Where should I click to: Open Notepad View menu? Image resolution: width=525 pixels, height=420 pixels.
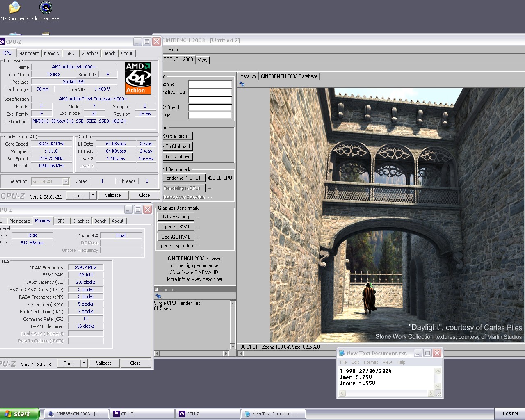click(387, 362)
